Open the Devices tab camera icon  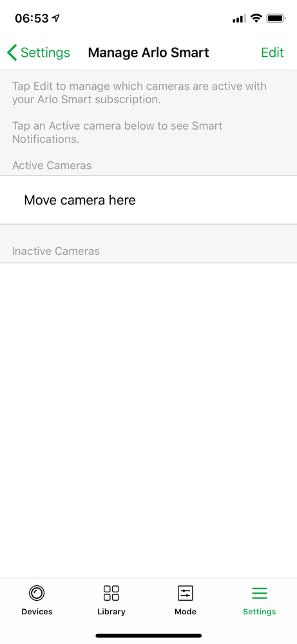coord(37,593)
